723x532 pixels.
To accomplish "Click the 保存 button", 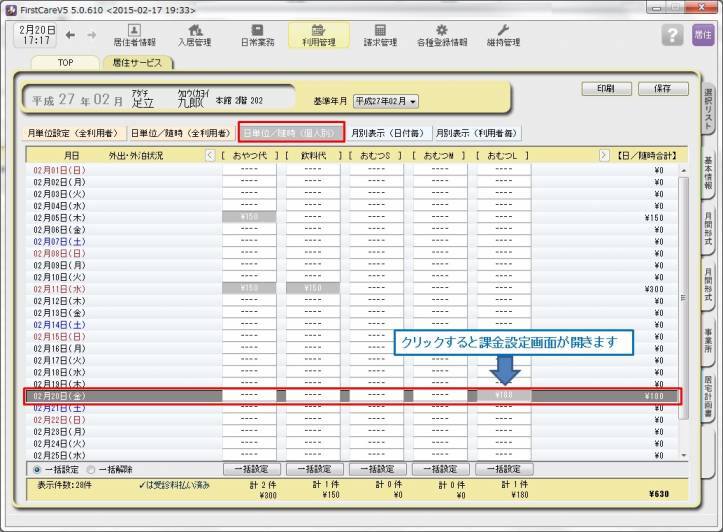I will point(662,89).
